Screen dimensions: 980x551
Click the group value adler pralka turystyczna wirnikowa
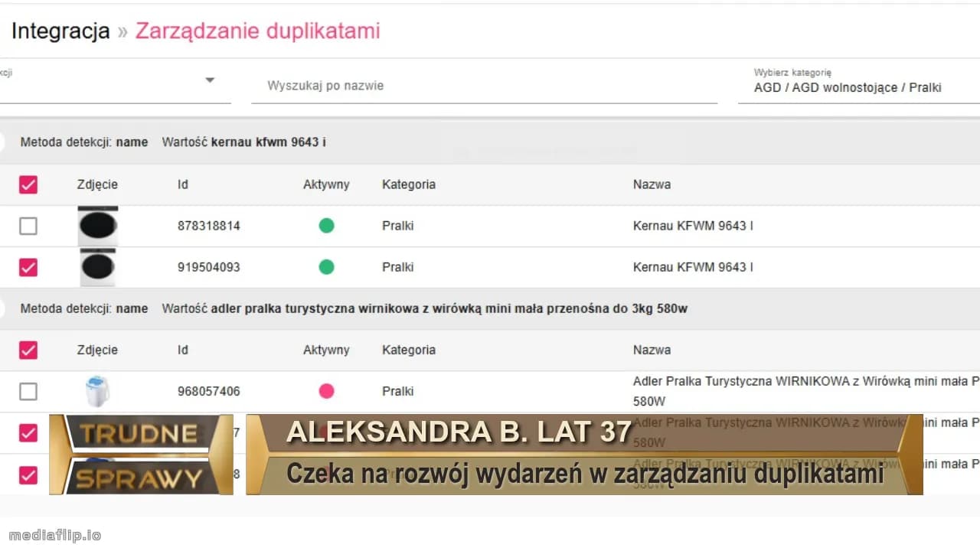(x=449, y=309)
